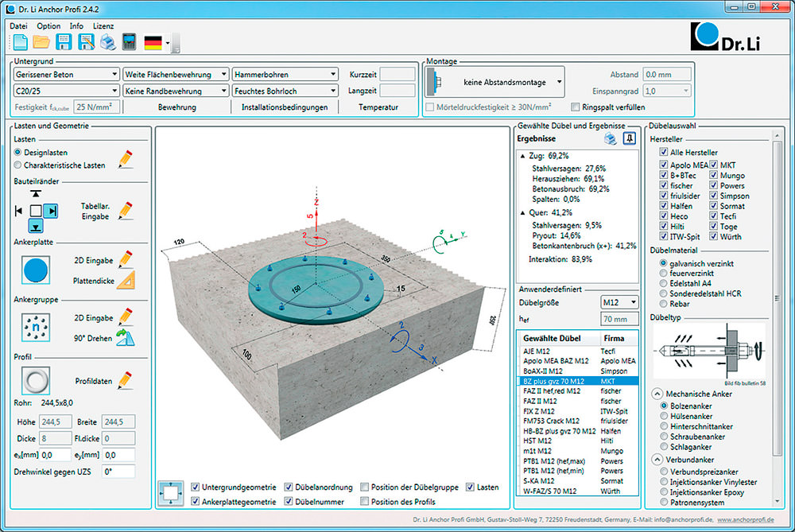This screenshot has width=795, height=532.
Task: Select the W-FAZ/S 70 M12 row
Action: tap(578, 491)
